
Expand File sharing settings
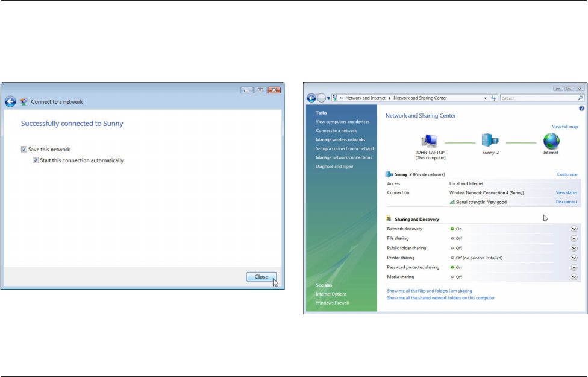574,238
